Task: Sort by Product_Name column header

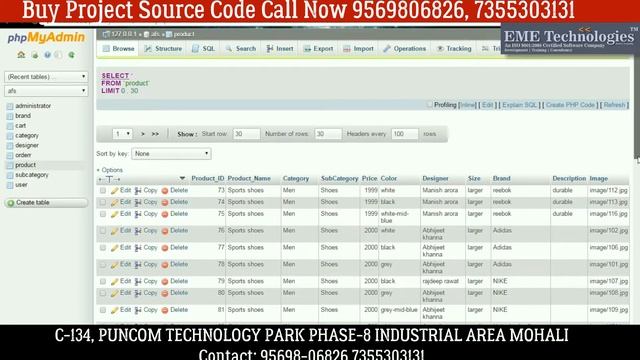Action: coord(249,178)
